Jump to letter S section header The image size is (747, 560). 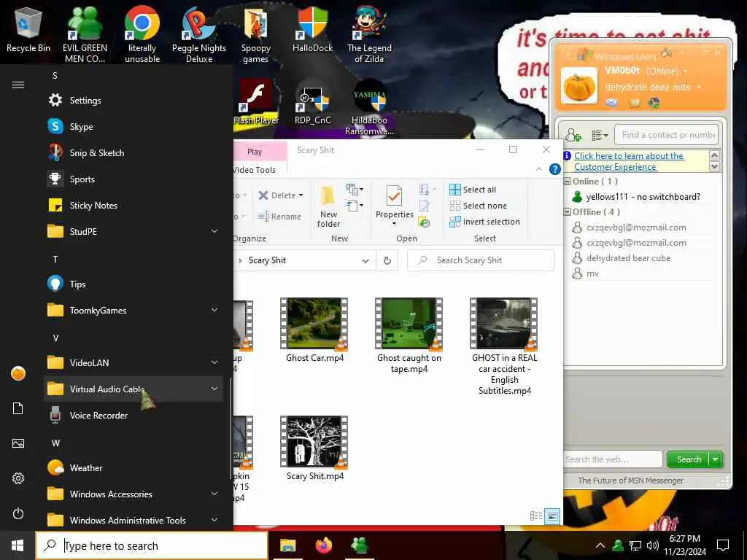click(x=55, y=76)
